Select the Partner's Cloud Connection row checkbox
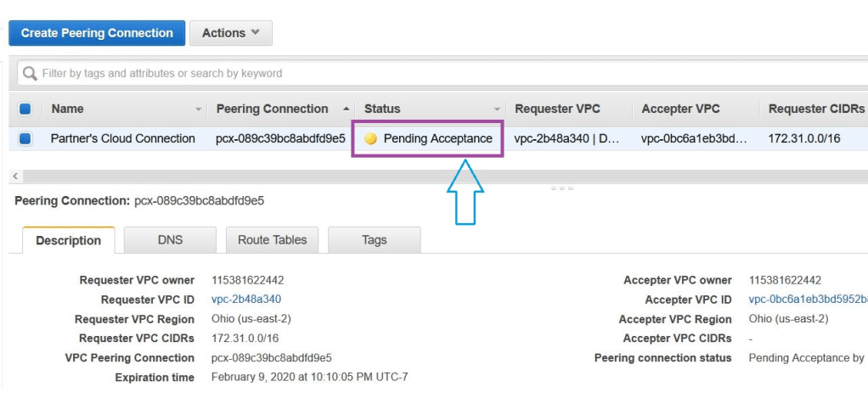 coord(25,139)
